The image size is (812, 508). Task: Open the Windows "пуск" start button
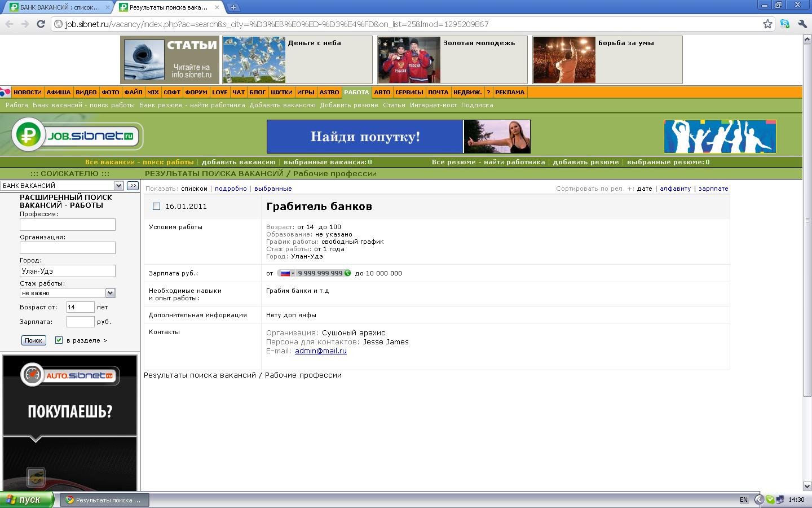[x=27, y=500]
